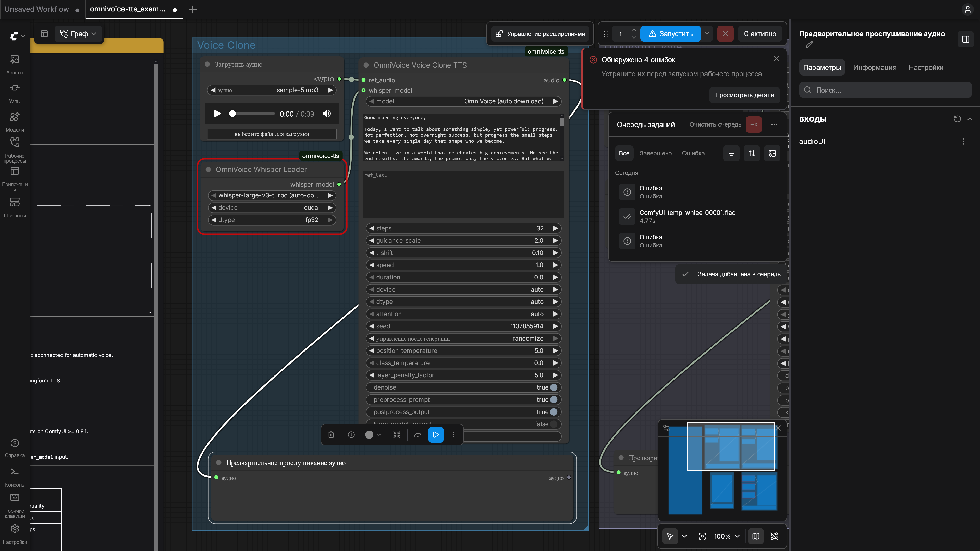The height and width of the screenshot is (551, 980).
Task: Click the left panel vertical scrollbar
Action: click(156, 304)
